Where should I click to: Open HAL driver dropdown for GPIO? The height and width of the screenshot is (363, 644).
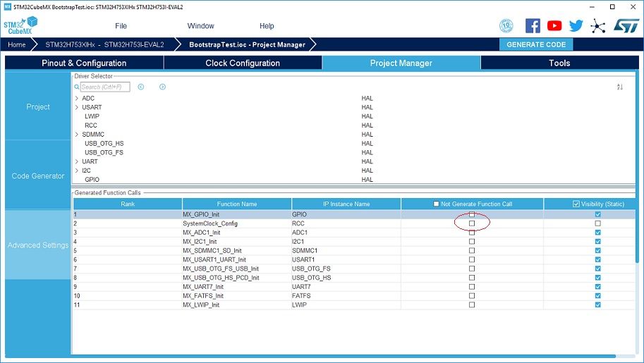tap(367, 180)
